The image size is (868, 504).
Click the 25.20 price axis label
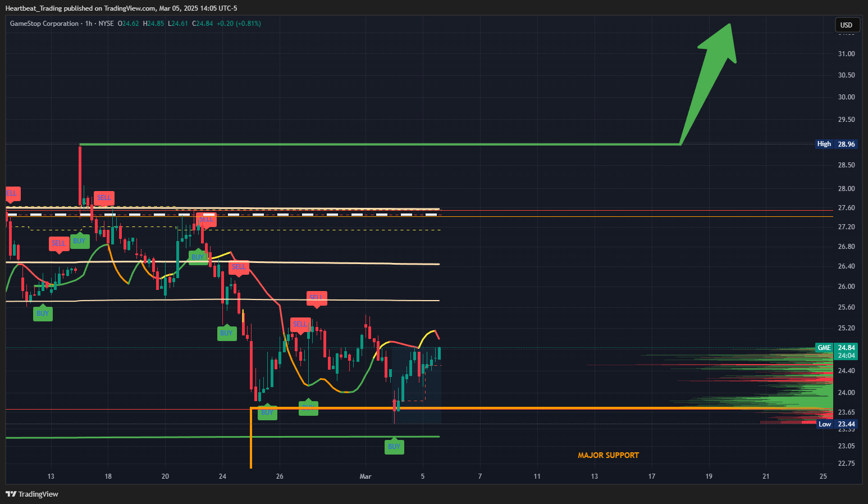point(846,328)
